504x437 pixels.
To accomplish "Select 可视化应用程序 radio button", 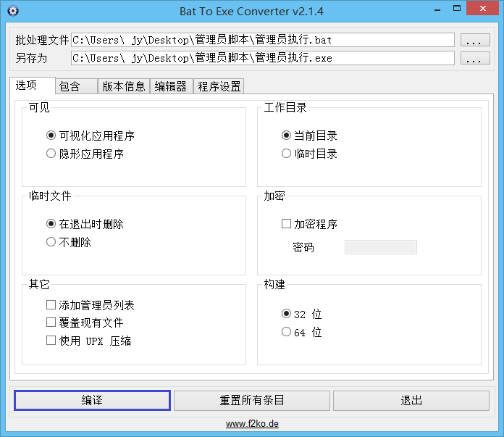I will tap(51, 136).
